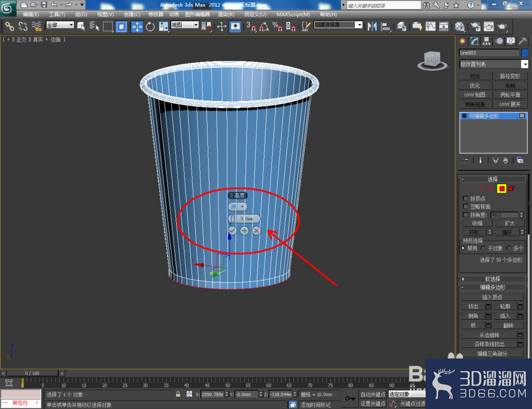Viewport: 532px width, 409px height.
Task: Select the 子对象 preview radio button
Action: 483,248
